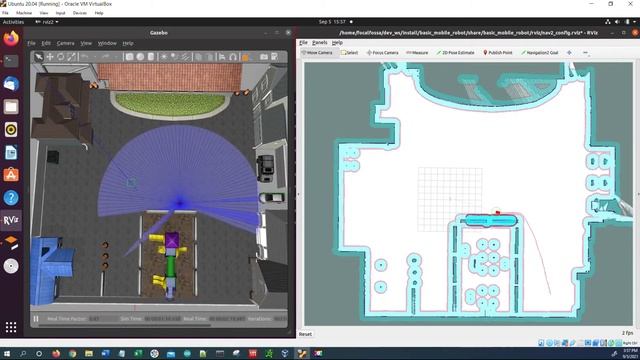Take a screenshot with the Gazebo camera icon
This screenshot has height=360, width=640.
[264, 57]
